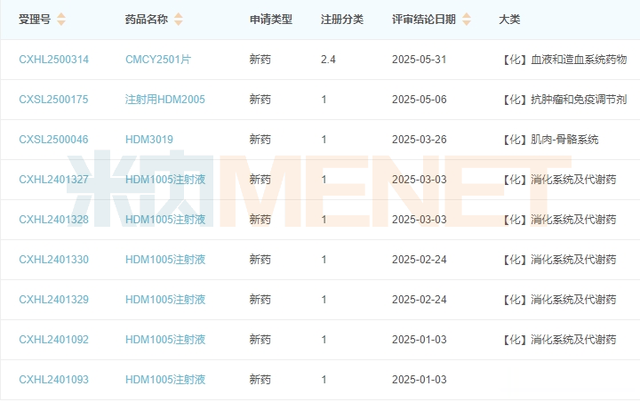The image size is (640, 402).
Task: Select date 2025-02-24 in row CXHL2401329
Action: (419, 300)
